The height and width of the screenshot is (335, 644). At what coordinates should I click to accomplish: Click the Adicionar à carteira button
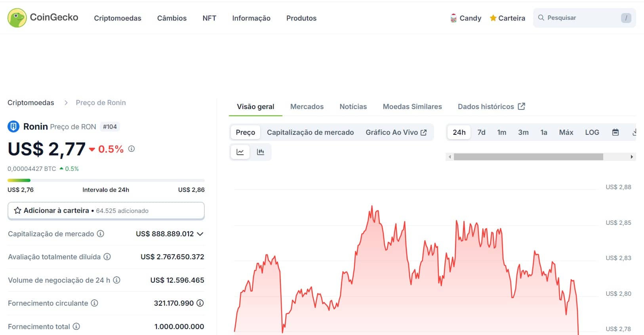[106, 211]
